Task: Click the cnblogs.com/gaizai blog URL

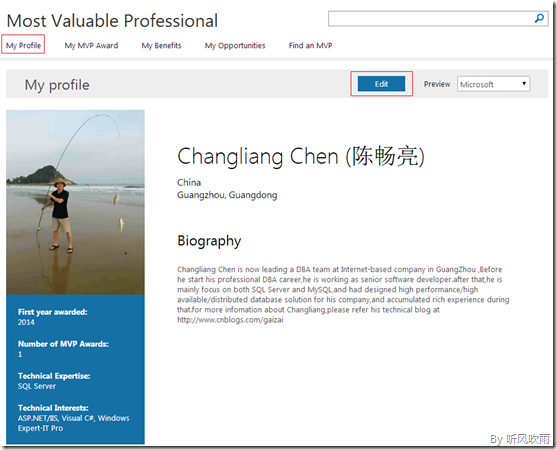Action: click(x=230, y=320)
